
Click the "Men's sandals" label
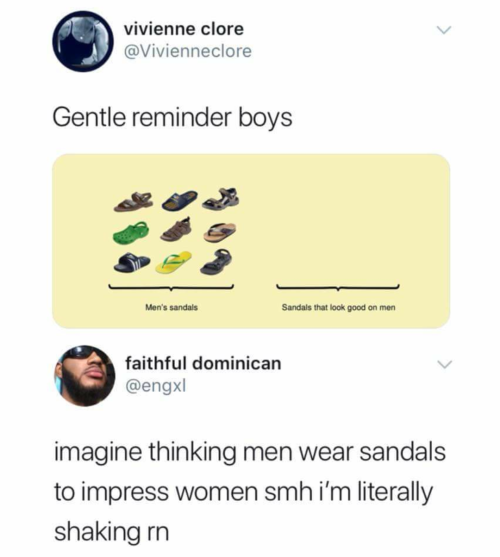point(172,307)
